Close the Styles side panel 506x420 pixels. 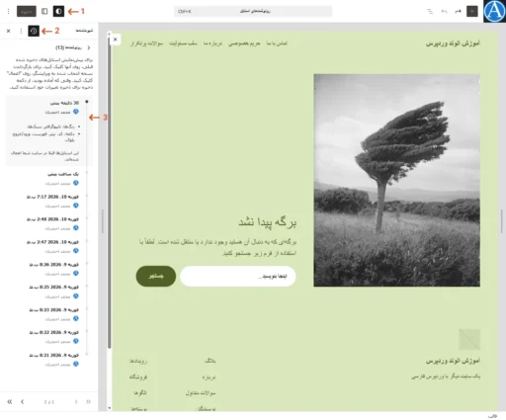point(9,31)
